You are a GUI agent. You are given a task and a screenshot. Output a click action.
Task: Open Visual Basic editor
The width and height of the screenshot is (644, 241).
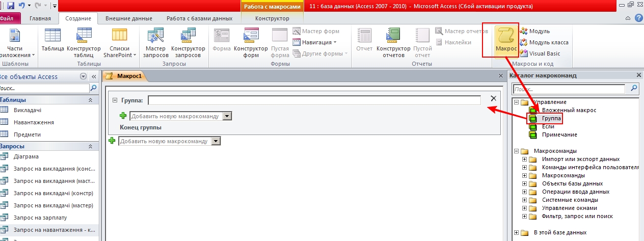pyautogui.click(x=540, y=53)
